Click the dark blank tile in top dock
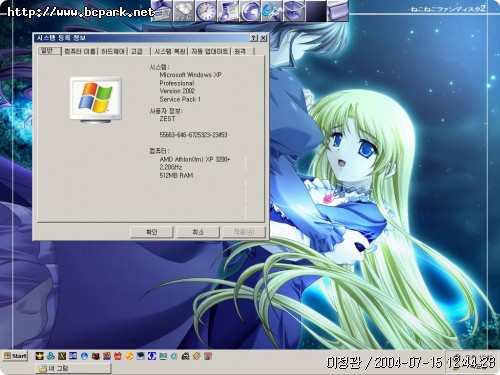 pyautogui.click(x=316, y=11)
